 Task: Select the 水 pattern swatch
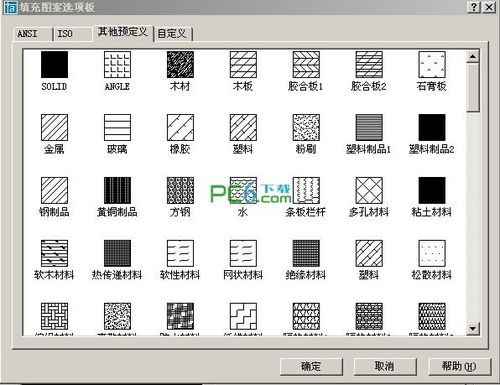pos(243,190)
